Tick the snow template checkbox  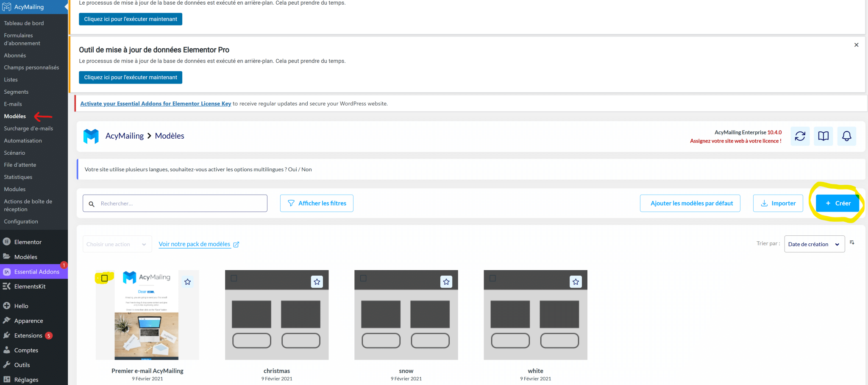[363, 278]
